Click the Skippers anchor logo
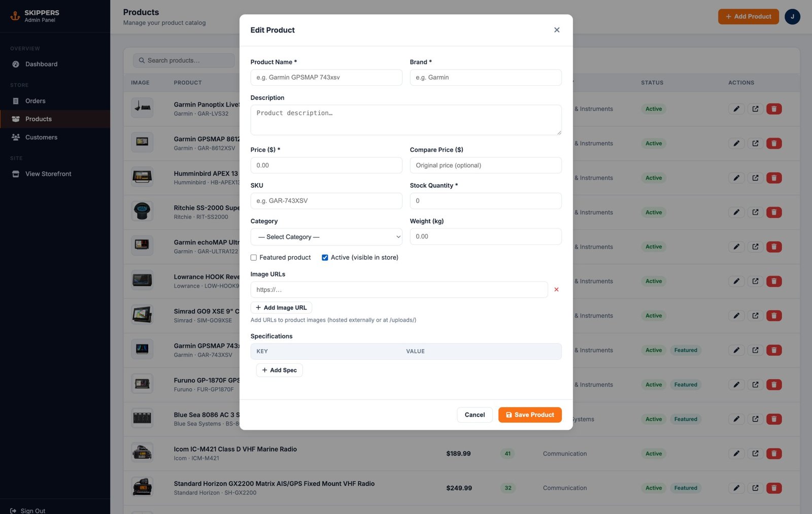 [x=15, y=16]
